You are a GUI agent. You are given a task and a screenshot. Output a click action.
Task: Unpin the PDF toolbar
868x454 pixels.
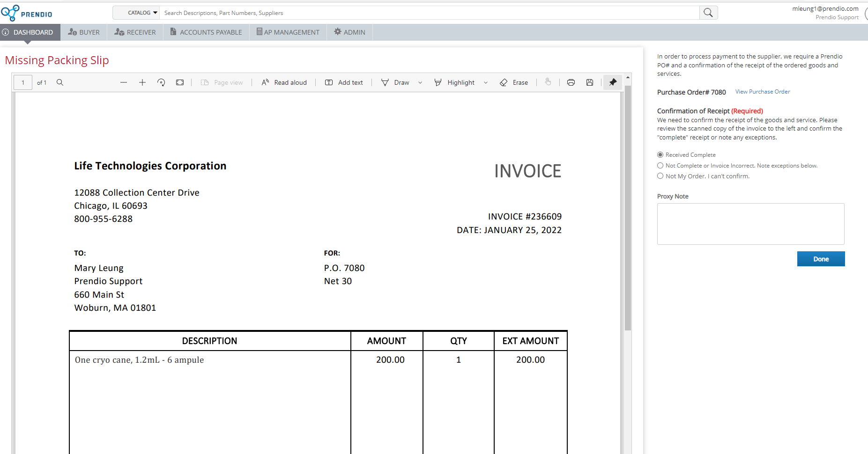pos(613,82)
